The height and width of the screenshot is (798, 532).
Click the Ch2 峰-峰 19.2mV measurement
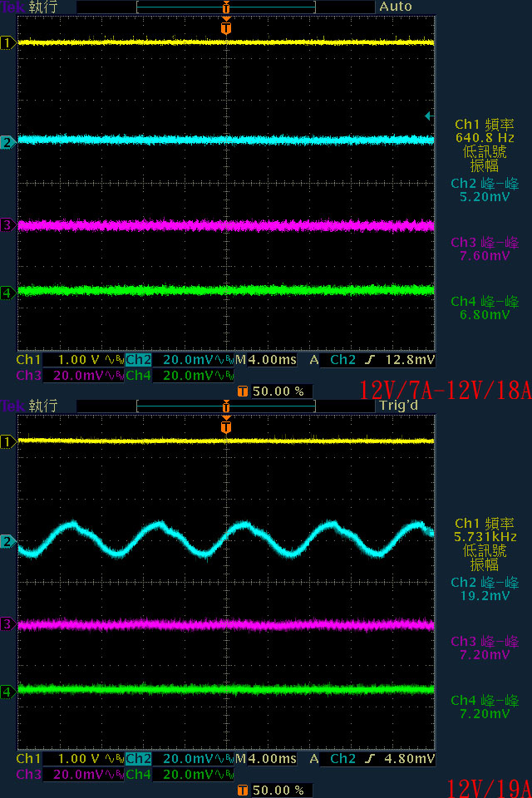pos(485,589)
